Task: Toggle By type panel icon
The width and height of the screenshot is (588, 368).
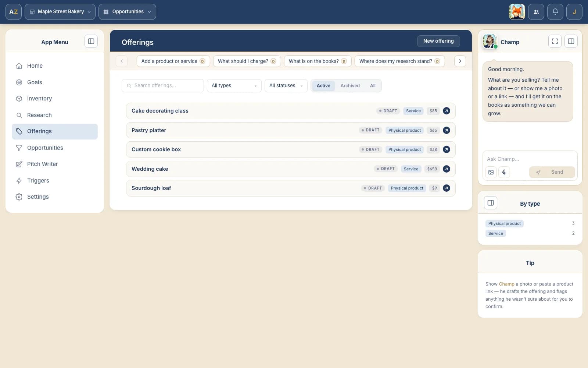Action: 491,203
